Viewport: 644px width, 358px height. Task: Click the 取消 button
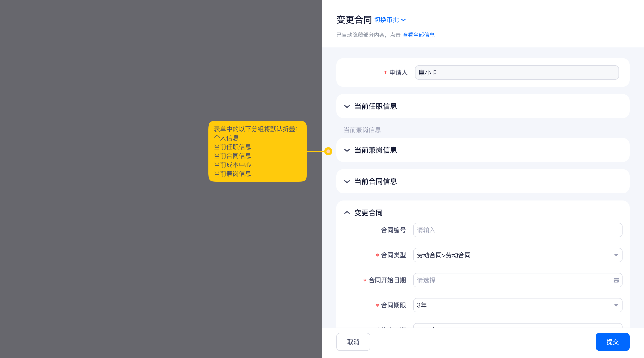tap(353, 342)
